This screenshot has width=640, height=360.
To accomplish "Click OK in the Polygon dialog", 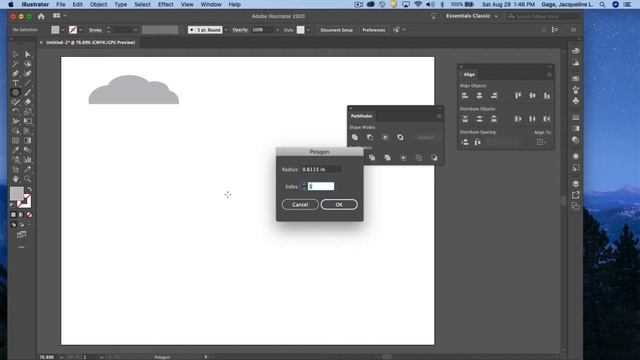I will [339, 204].
